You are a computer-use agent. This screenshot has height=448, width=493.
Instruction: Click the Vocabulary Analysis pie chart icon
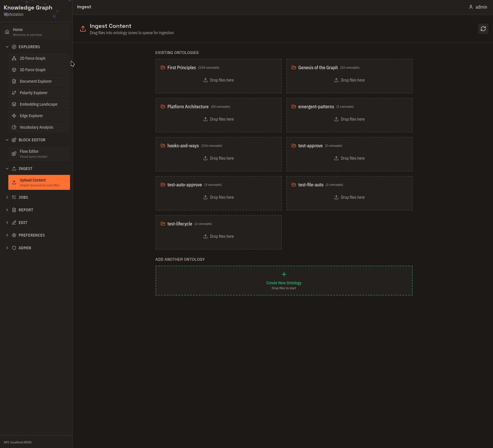pos(14,127)
